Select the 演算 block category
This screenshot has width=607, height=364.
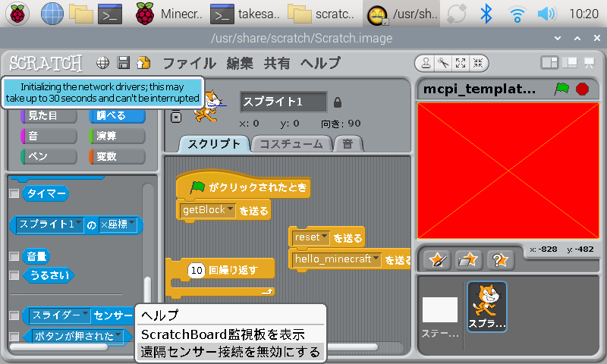pos(117,136)
